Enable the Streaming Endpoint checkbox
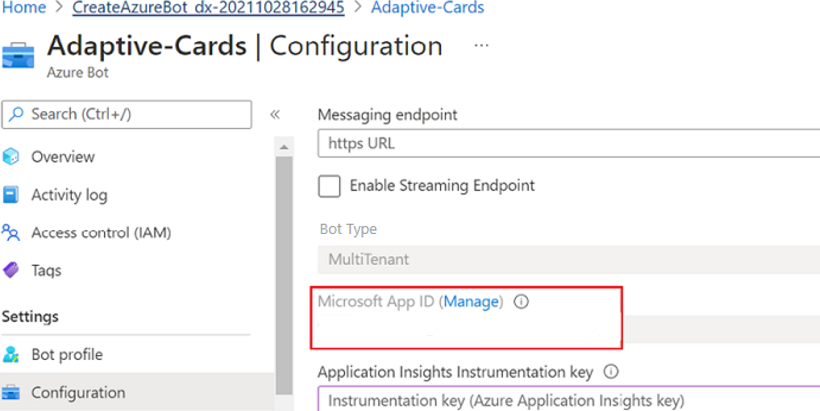The width and height of the screenshot is (820, 411). [x=329, y=186]
